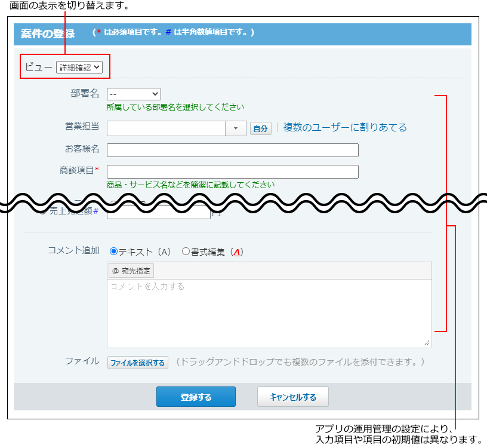Select the 書式編集 radio button
The height and width of the screenshot is (448, 487).
click(186, 251)
